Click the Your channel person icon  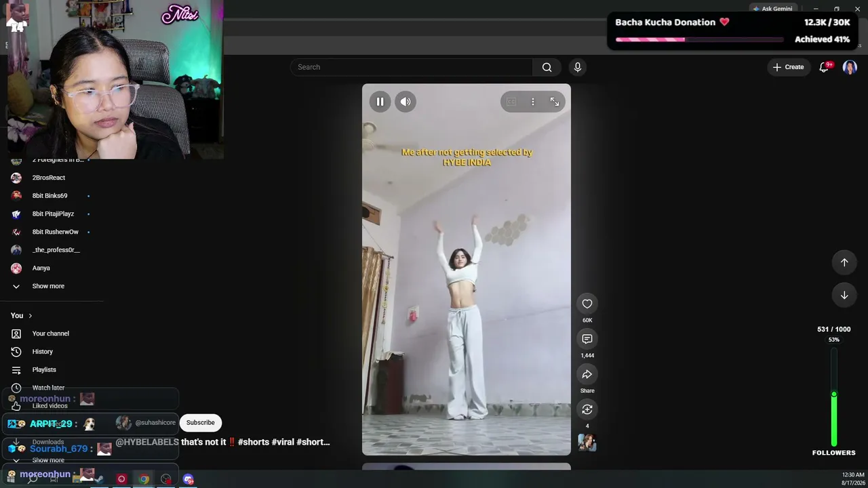coord(16,333)
